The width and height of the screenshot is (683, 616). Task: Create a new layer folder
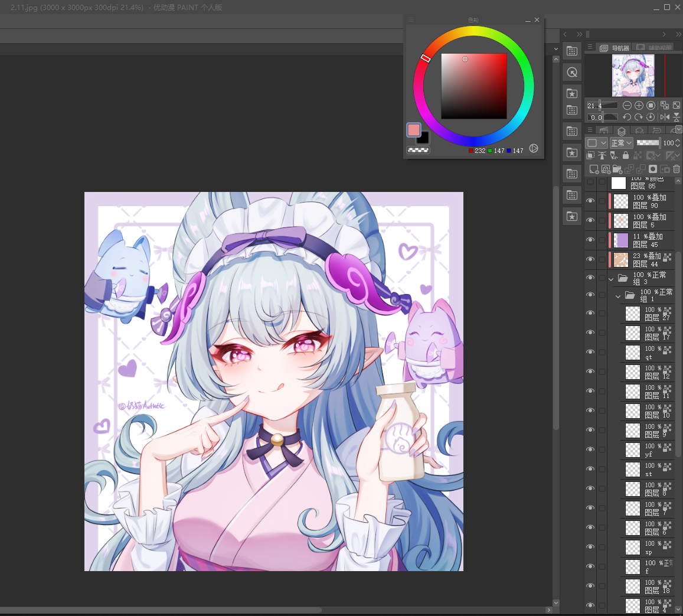(x=617, y=169)
